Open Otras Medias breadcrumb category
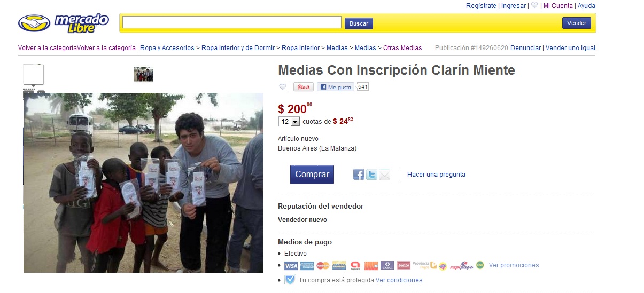This screenshot has width=644, height=293. (x=402, y=48)
